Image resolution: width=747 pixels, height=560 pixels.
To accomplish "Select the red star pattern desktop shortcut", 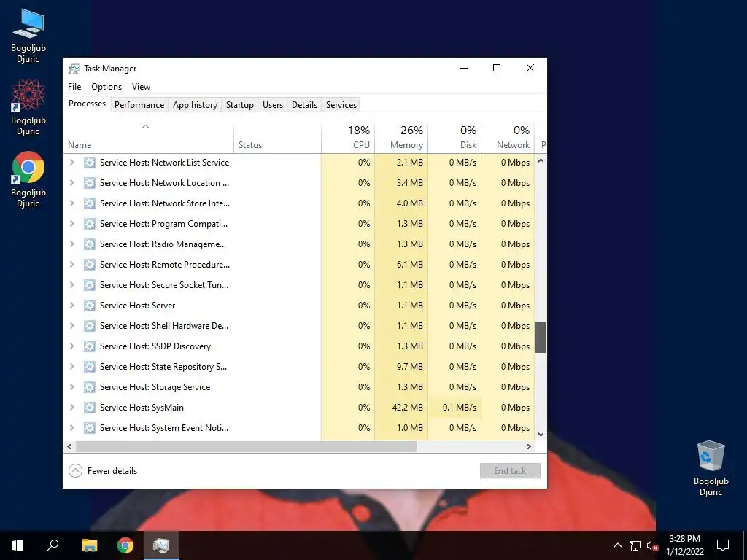I will pyautogui.click(x=28, y=108).
